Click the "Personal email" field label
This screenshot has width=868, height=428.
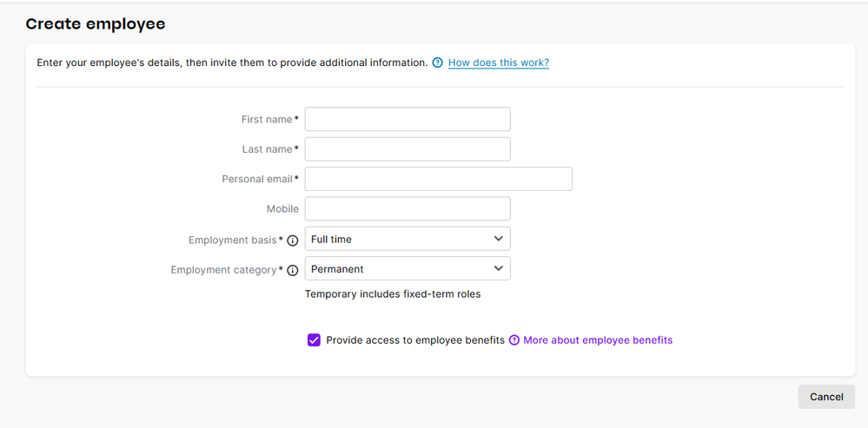(x=257, y=179)
